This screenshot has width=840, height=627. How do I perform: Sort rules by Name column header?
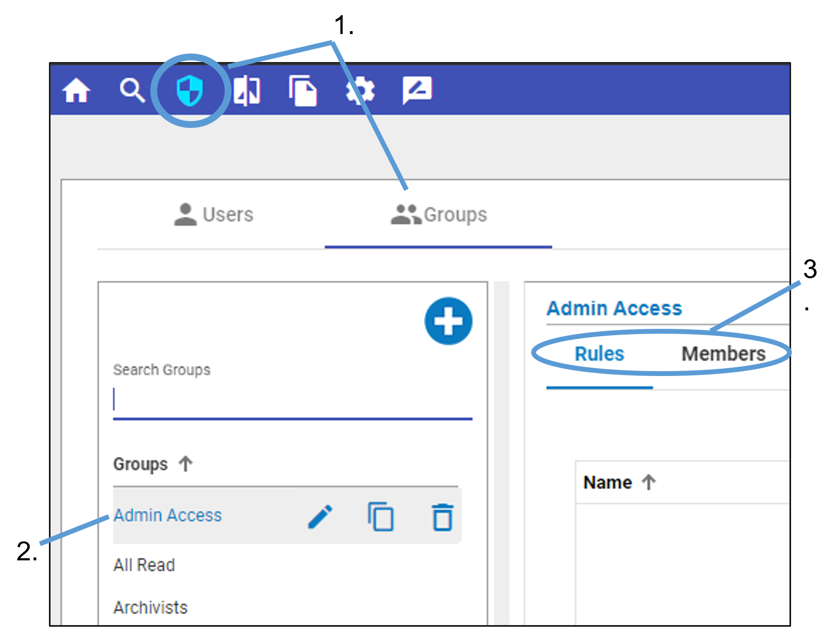point(608,483)
